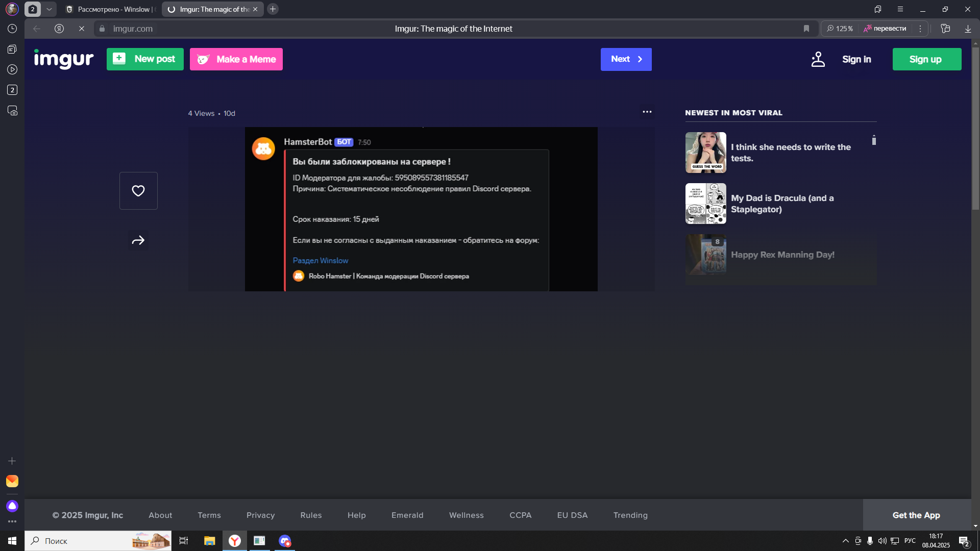The image size is (980, 551).
Task: Open the post's three-dot options menu
Action: tap(647, 112)
